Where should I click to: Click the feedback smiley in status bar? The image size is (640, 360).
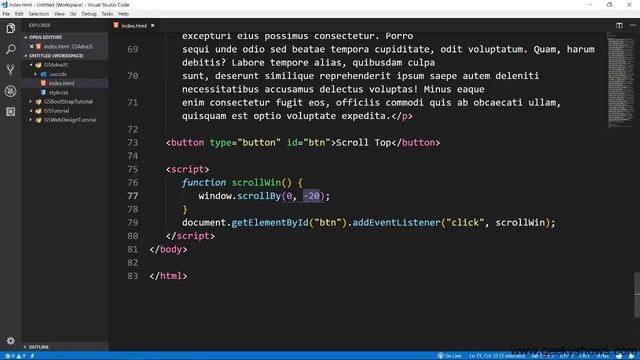(x=619, y=356)
